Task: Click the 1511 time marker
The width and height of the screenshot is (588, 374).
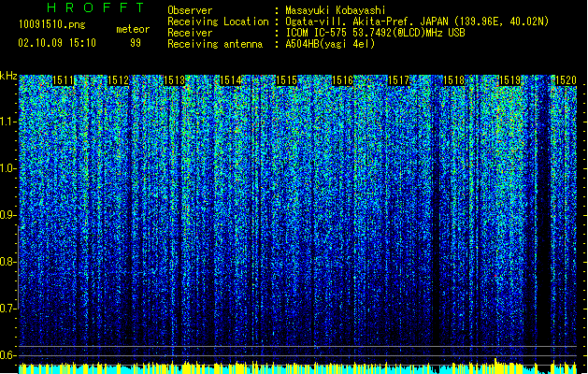Action: [x=63, y=80]
